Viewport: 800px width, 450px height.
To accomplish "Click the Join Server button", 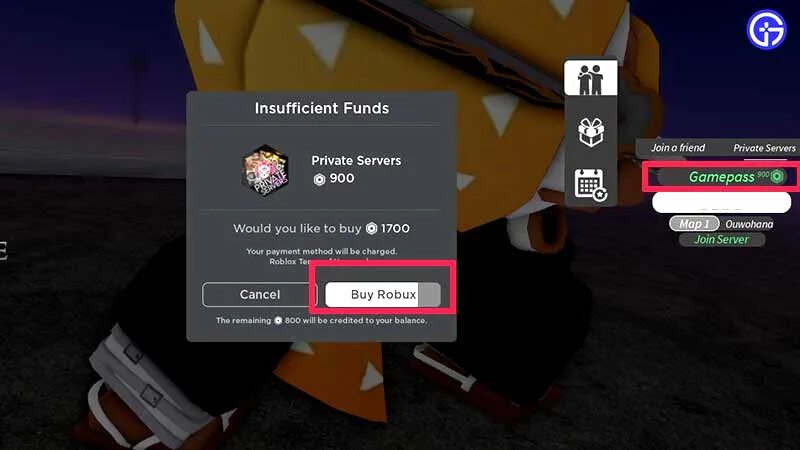I will (x=721, y=239).
